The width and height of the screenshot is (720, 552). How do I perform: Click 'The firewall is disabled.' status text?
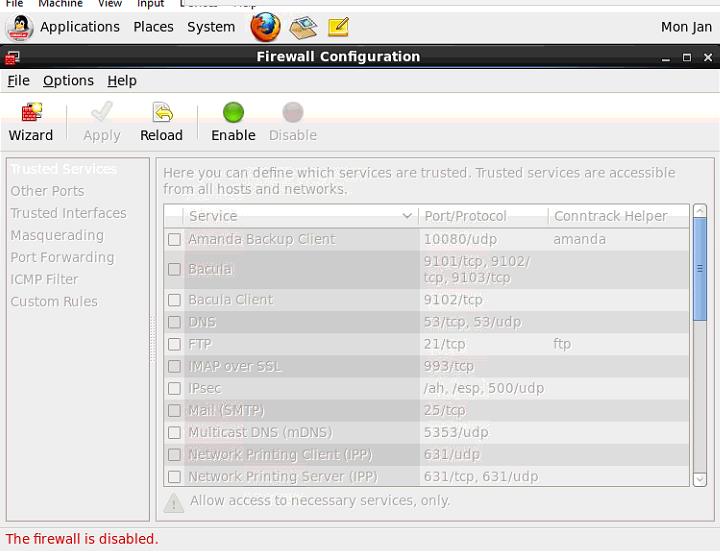82,539
